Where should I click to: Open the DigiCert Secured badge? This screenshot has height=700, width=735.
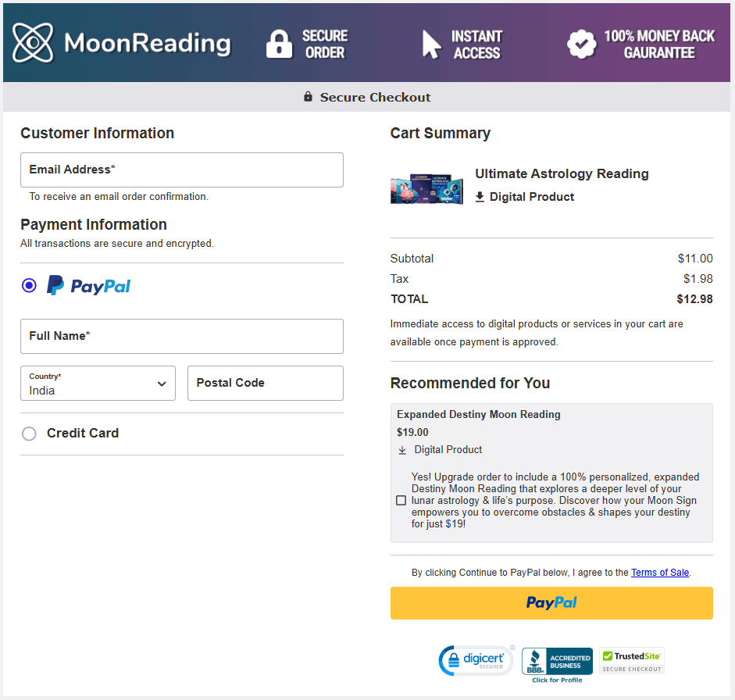pos(476,661)
